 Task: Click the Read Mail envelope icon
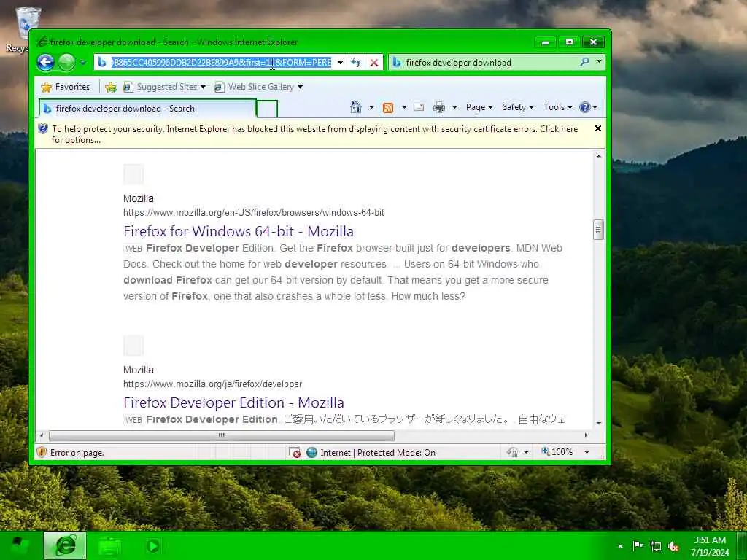(x=419, y=107)
